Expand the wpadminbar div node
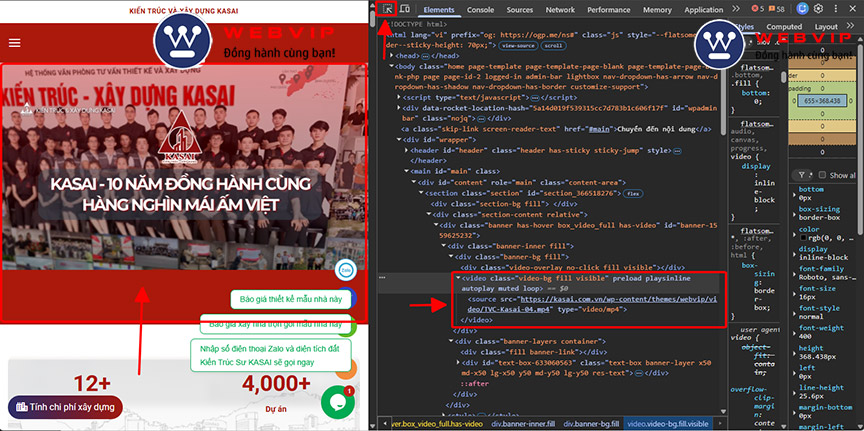 coord(398,107)
